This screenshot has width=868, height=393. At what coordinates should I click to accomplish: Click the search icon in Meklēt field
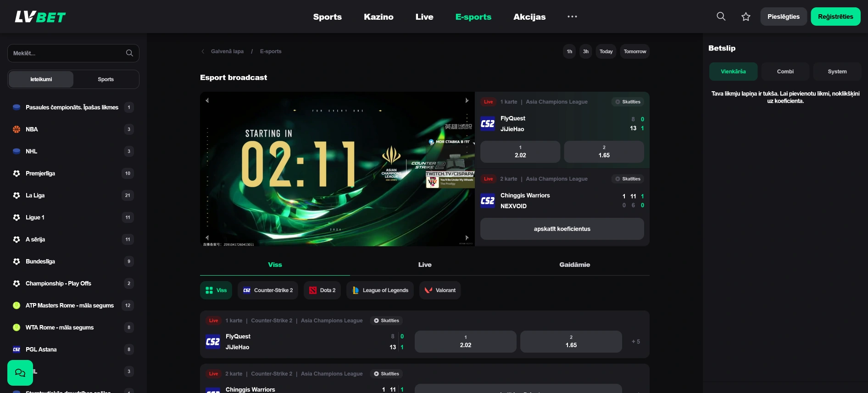[x=129, y=53]
